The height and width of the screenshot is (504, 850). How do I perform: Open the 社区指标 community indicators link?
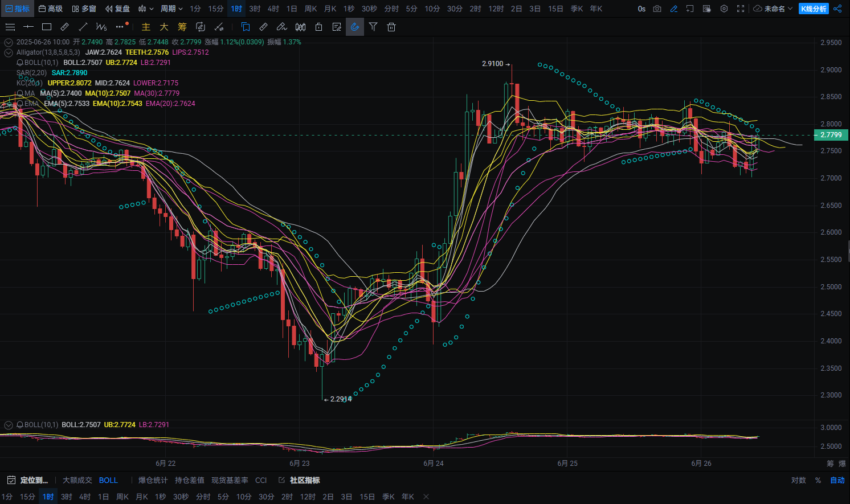304,480
